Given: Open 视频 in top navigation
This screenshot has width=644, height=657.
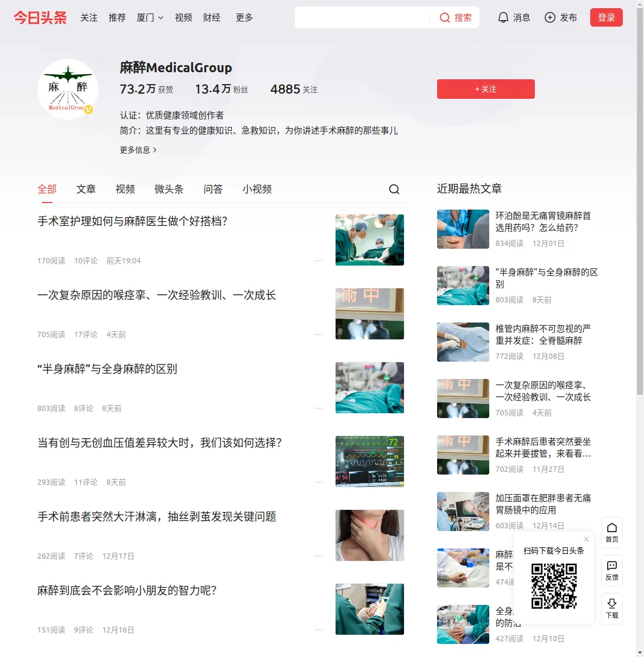Looking at the screenshot, I should pos(184,18).
